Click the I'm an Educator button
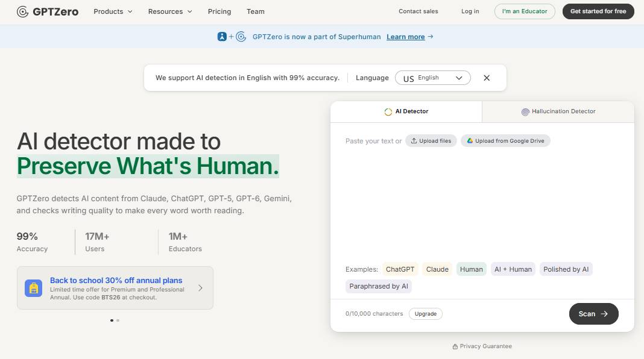 click(525, 11)
